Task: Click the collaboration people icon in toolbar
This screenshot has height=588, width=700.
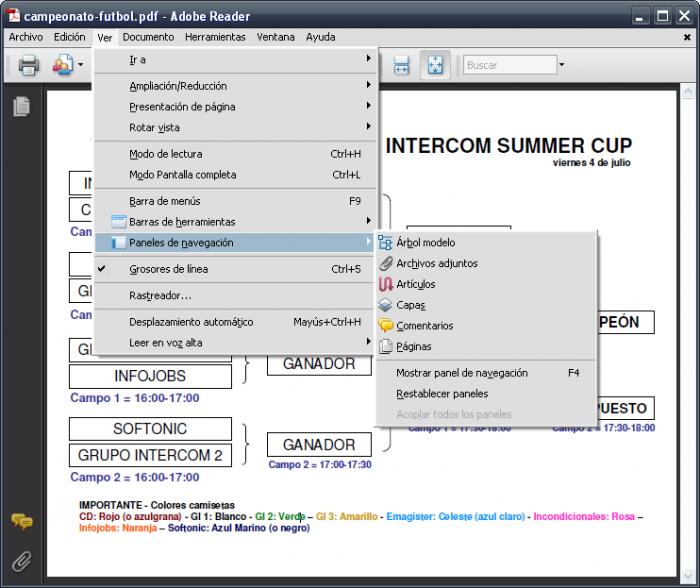Action: 63,65
